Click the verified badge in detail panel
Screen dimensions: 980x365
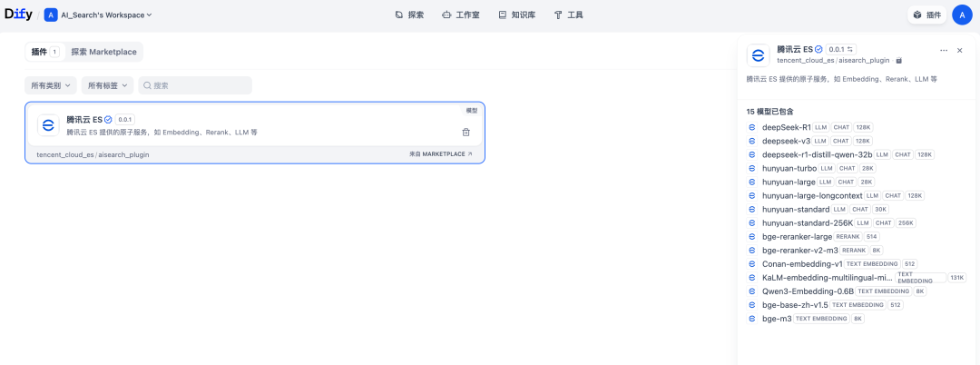point(818,49)
